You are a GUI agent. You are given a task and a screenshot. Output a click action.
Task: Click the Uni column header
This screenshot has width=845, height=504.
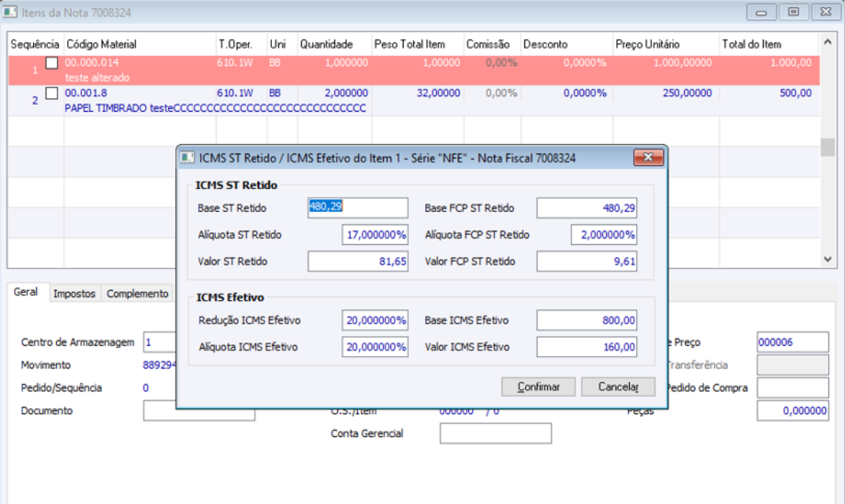click(x=282, y=44)
